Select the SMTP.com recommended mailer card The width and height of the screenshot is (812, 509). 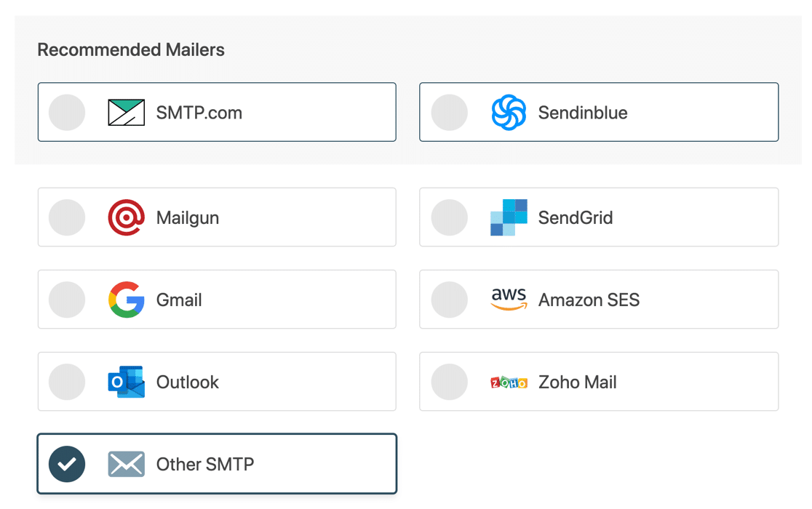[x=216, y=111]
